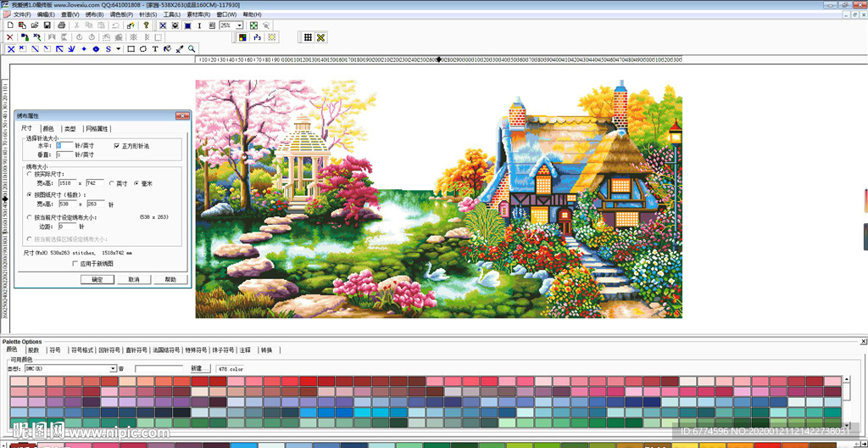Open the 绣布(B) menu

pos(95,14)
